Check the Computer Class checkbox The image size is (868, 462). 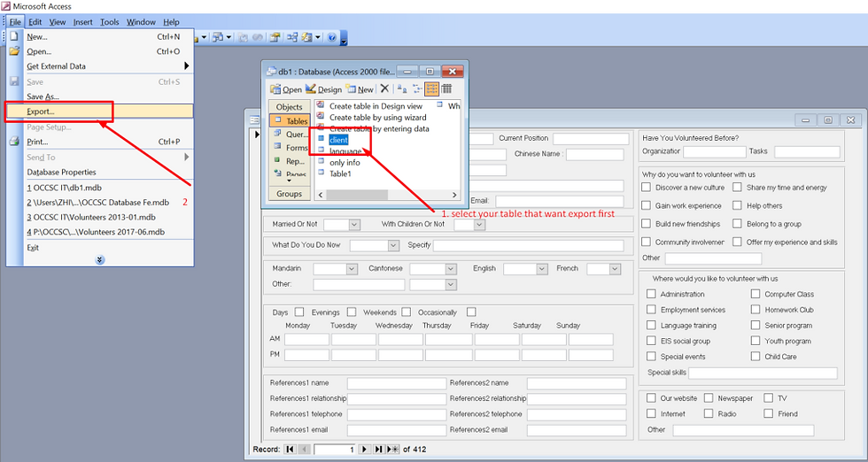coord(756,294)
